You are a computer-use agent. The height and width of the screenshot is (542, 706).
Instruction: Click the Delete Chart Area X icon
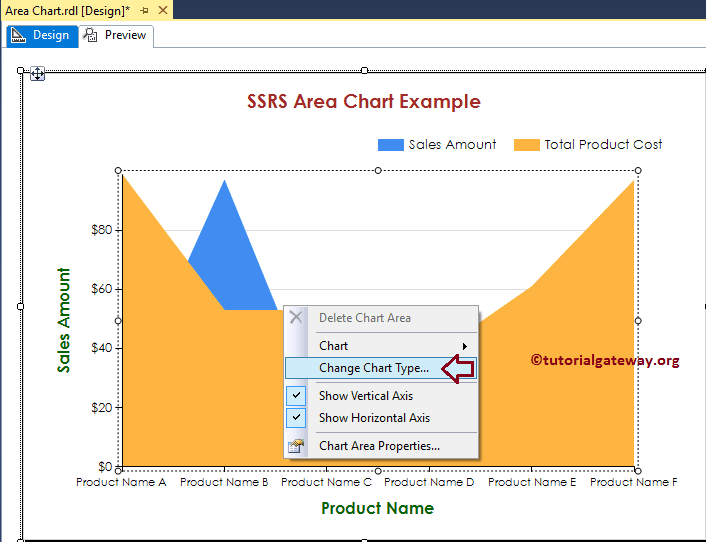coord(296,317)
